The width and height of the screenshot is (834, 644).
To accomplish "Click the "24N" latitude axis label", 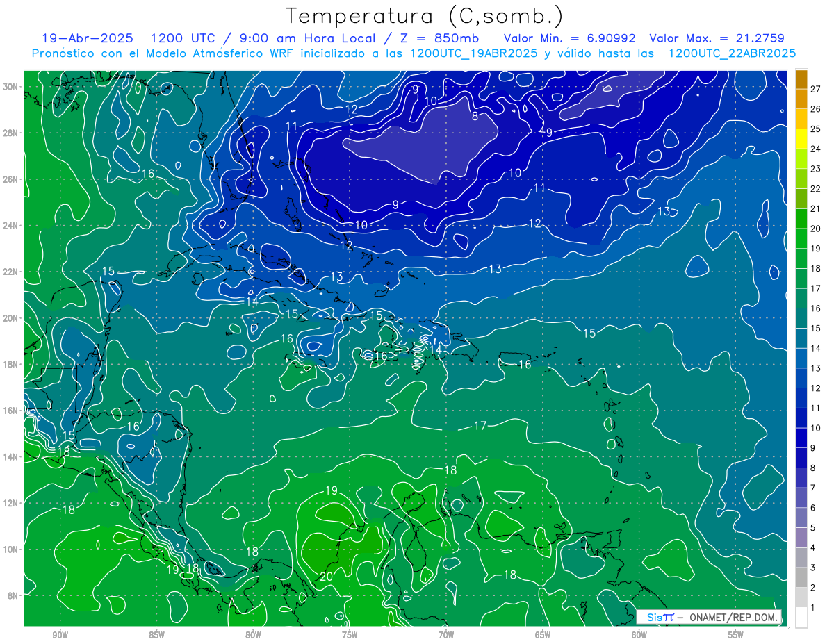I will click(x=10, y=225).
